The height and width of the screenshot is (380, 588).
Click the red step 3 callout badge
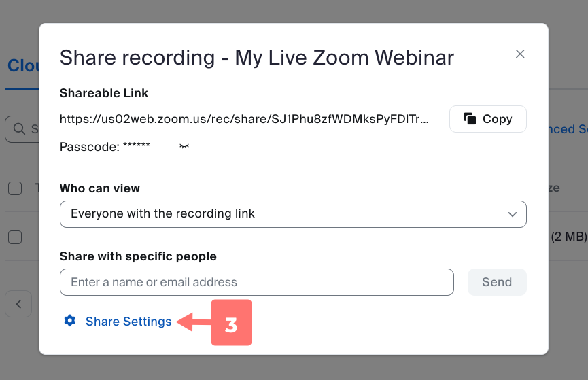pyautogui.click(x=231, y=322)
